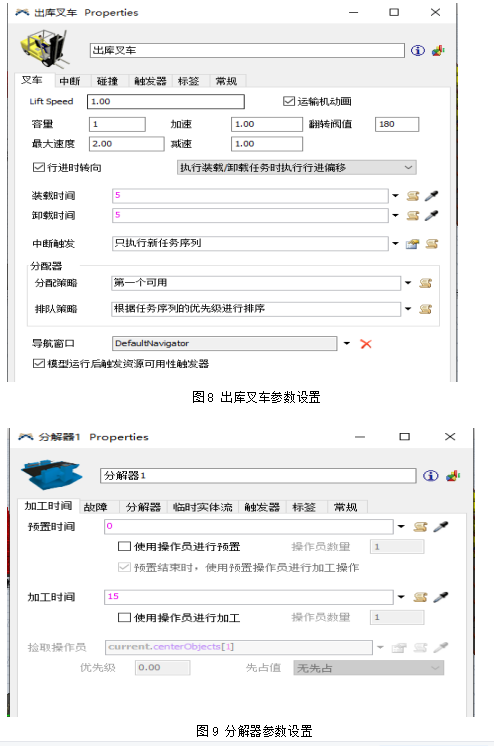Remove navigator with the red X icon

366,344
